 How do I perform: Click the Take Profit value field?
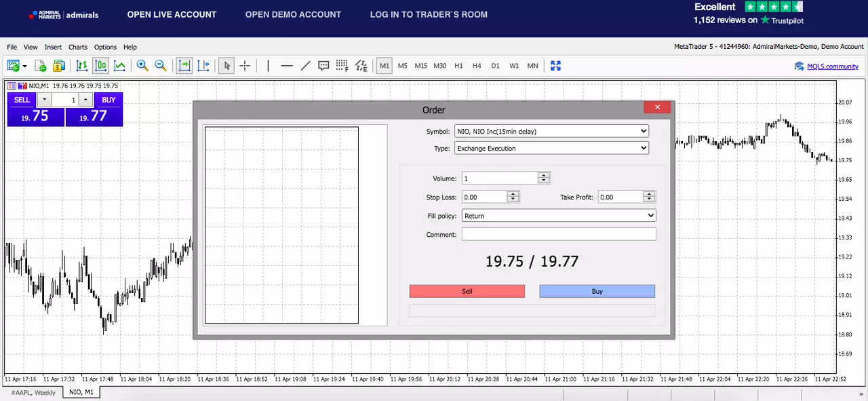tap(620, 197)
